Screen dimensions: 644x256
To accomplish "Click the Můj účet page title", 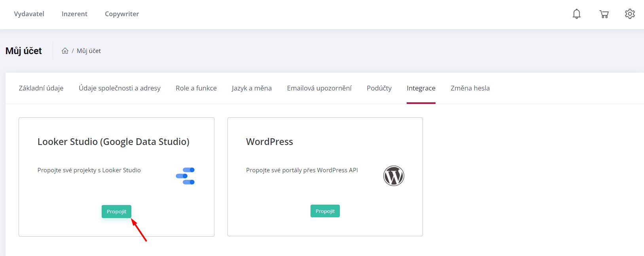I will (x=24, y=51).
